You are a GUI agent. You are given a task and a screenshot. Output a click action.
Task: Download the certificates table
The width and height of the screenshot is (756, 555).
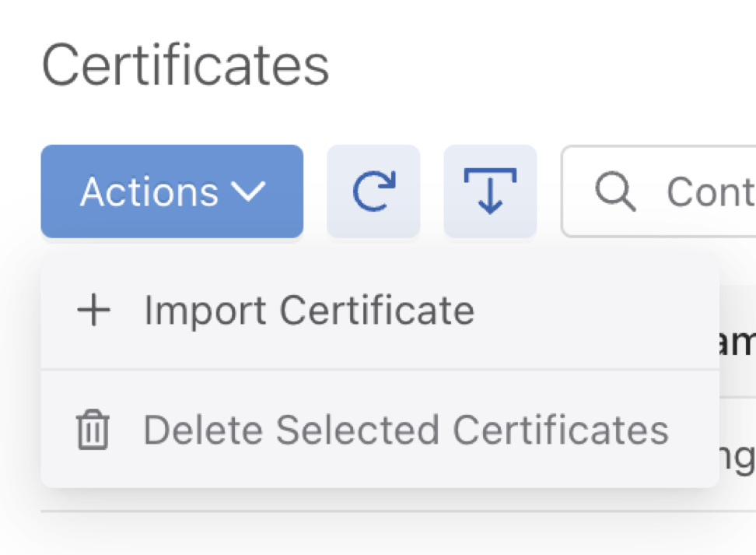(x=490, y=191)
